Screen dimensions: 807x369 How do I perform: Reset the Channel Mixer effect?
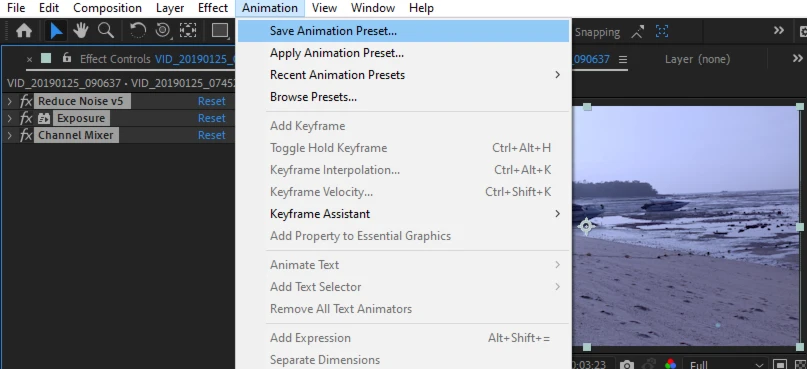(x=212, y=135)
